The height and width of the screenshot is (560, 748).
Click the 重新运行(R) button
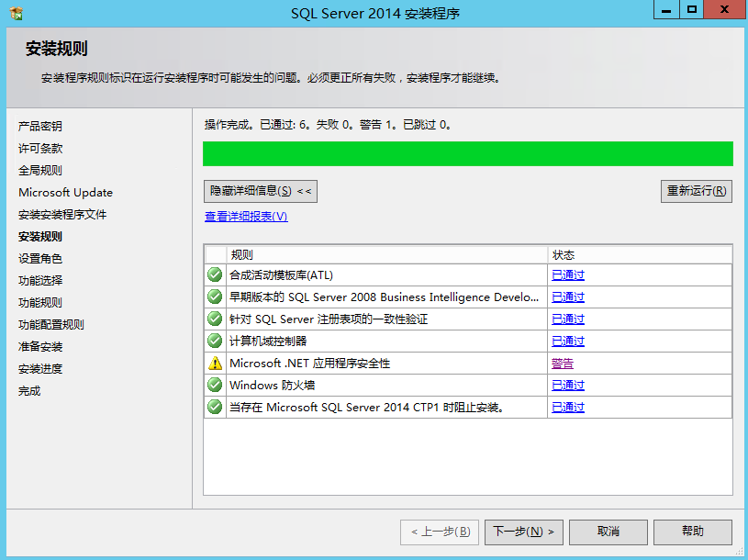pyautogui.click(x=697, y=191)
